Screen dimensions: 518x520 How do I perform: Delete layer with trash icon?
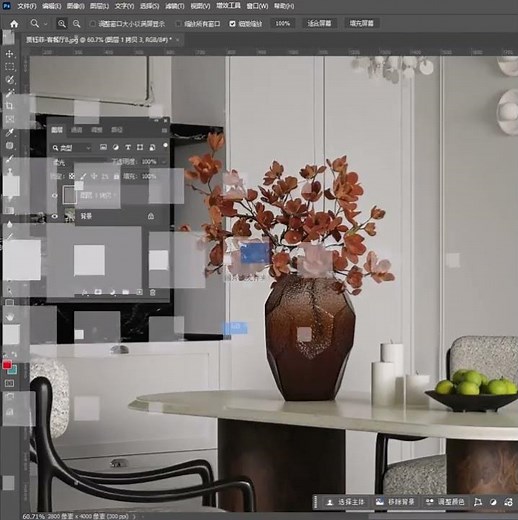[153, 292]
